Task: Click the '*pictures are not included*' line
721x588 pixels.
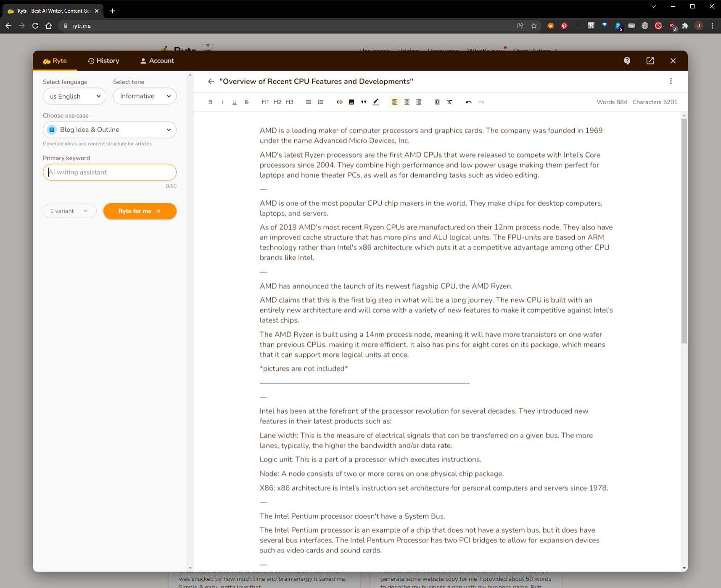Action: [x=304, y=369]
